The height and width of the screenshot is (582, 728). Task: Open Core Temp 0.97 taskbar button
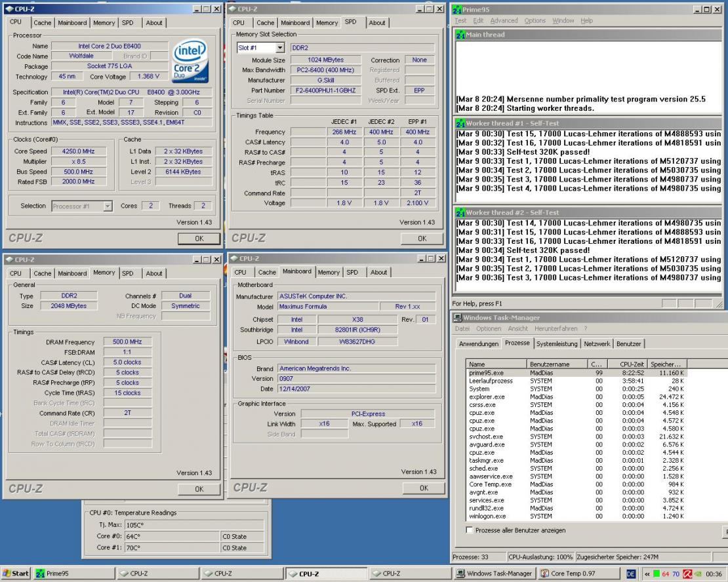580,573
